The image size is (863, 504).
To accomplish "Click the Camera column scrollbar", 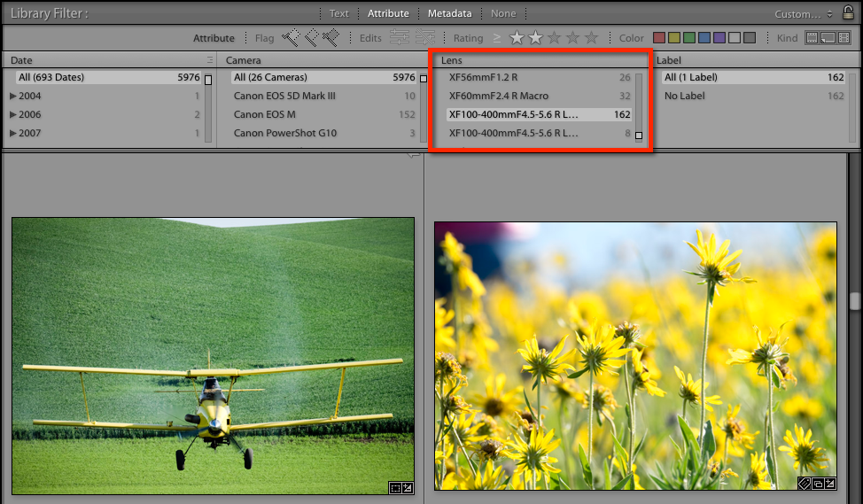I will (424, 107).
